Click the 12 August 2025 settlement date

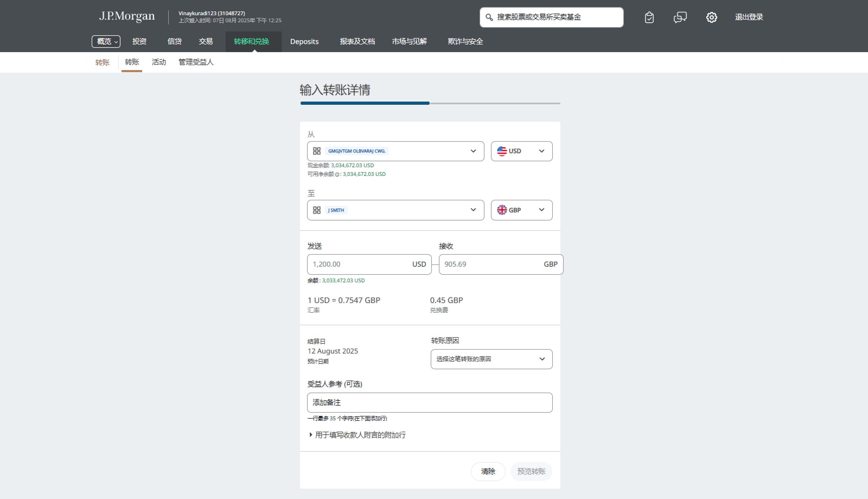click(x=333, y=351)
